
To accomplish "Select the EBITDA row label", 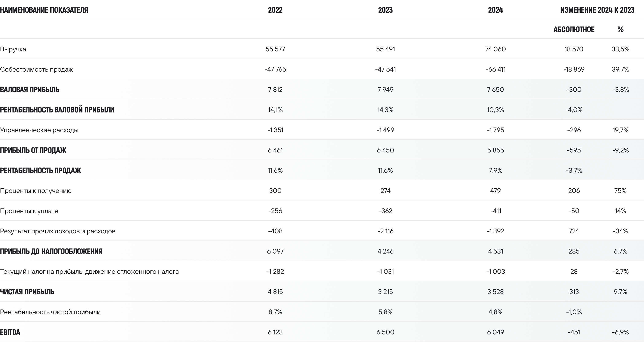I will (x=10, y=332).
